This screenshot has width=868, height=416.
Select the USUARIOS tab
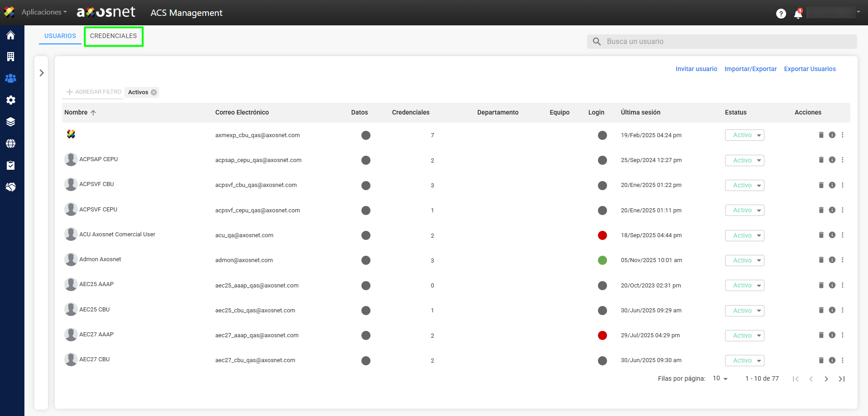(x=60, y=36)
